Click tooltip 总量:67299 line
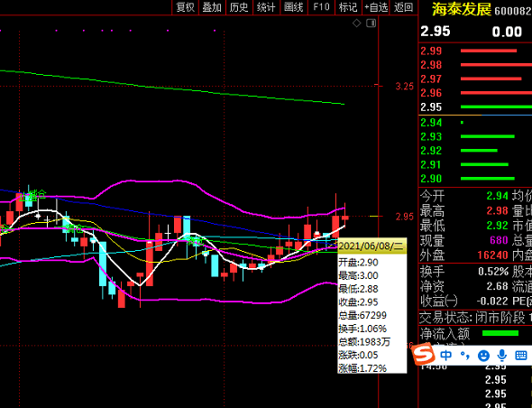 [x=362, y=315]
